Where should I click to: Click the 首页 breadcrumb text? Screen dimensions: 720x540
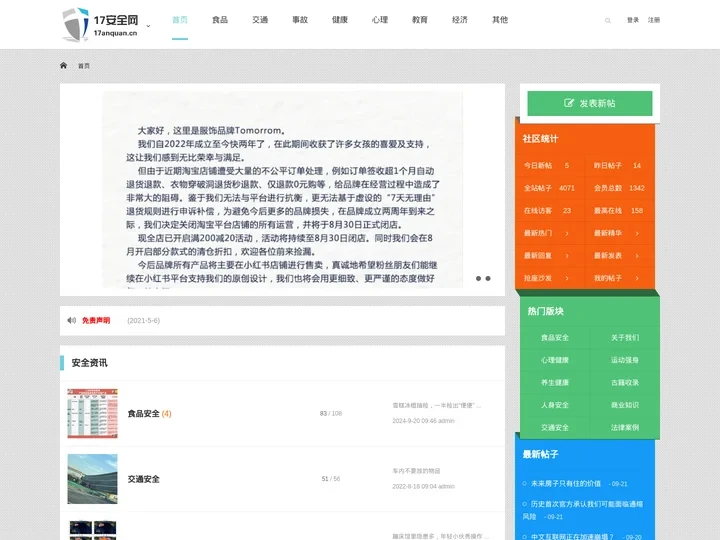point(84,66)
